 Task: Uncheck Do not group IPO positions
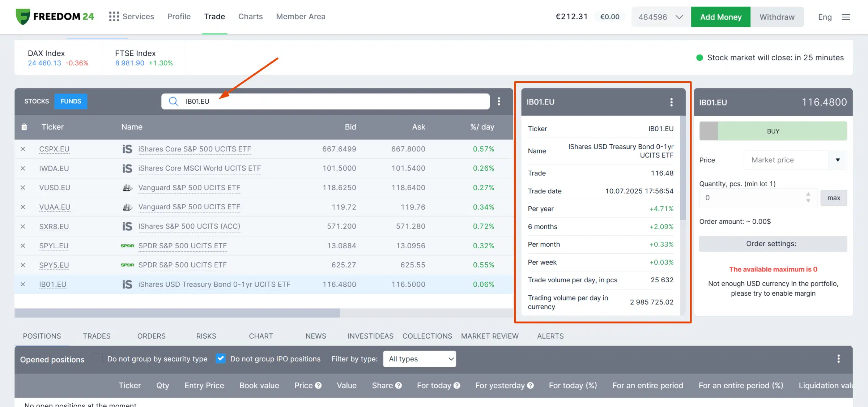[220, 359]
